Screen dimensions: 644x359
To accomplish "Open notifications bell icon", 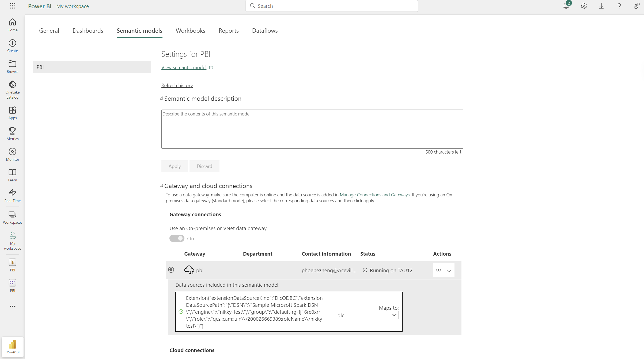I will 566,6.
